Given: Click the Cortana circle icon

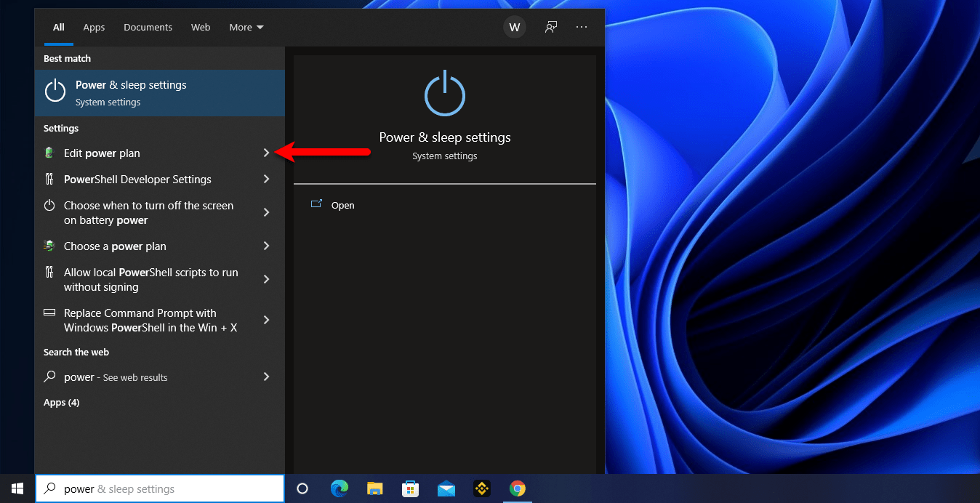Looking at the screenshot, I should [x=302, y=489].
